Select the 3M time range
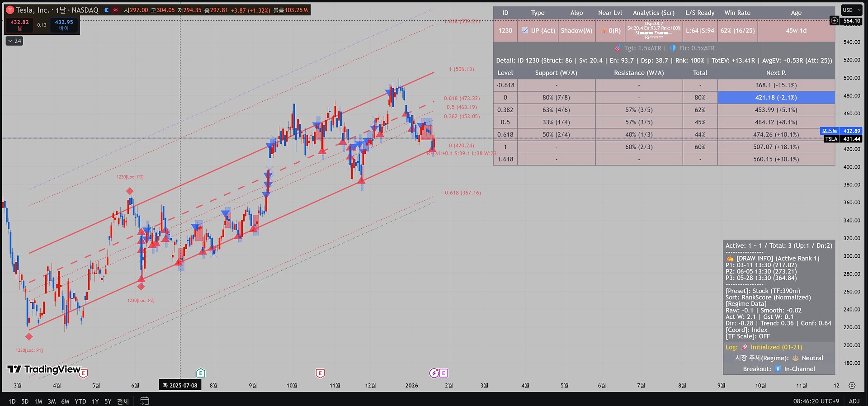868x406 pixels. click(x=52, y=401)
